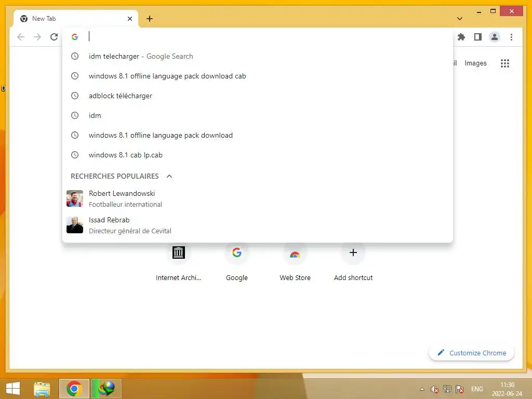This screenshot has height=399, width=532.
Task: Open File Explorer from the taskbar
Action: (42, 389)
